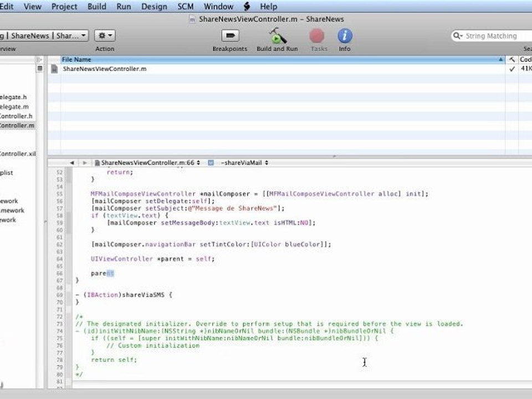Open the View menu
The width and height of the screenshot is (532, 399).
coord(33,7)
